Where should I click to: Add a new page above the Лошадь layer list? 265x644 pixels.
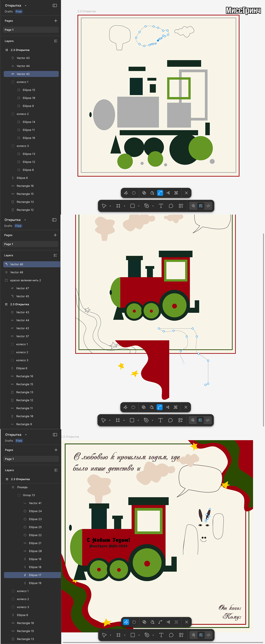pyautogui.click(x=56, y=450)
